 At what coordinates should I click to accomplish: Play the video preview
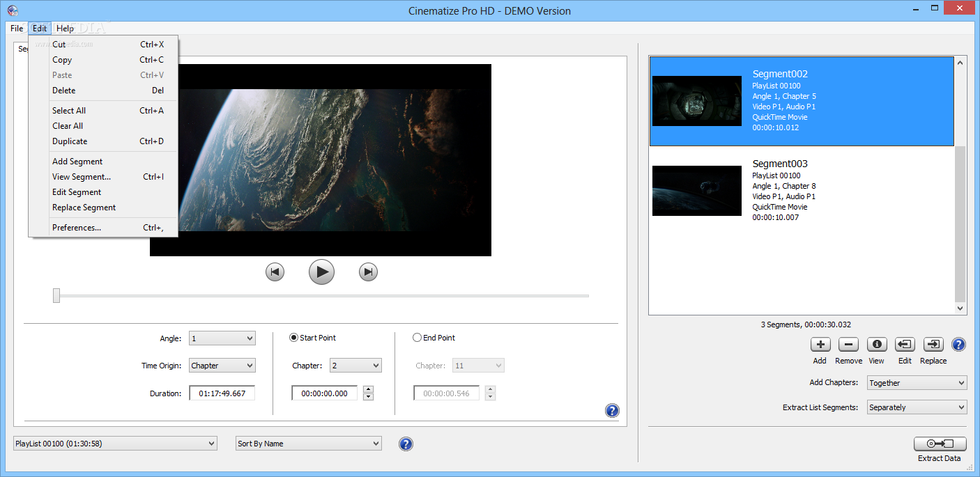[x=321, y=272]
